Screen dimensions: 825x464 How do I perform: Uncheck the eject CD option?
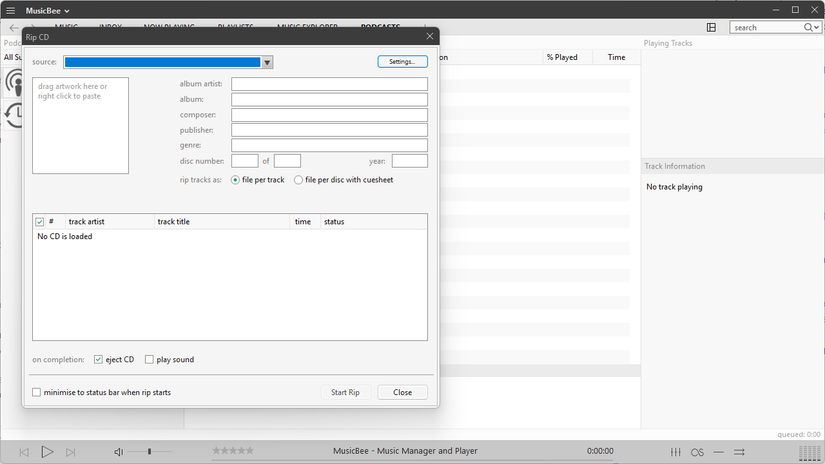pyautogui.click(x=98, y=359)
